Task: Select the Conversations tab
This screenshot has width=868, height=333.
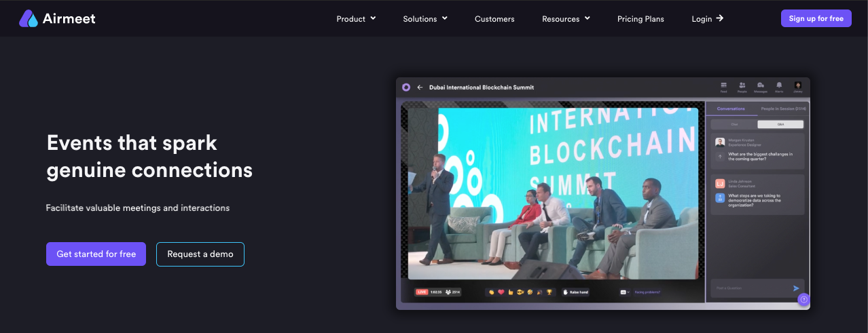Action: coord(731,109)
